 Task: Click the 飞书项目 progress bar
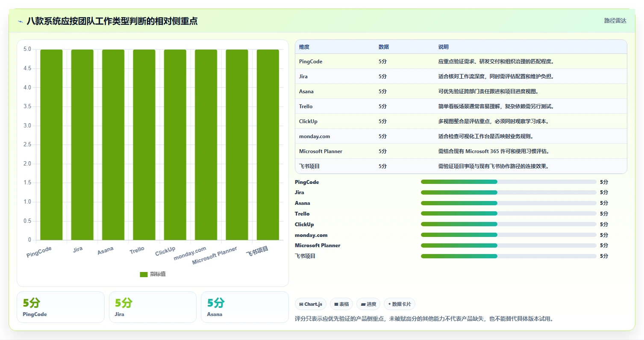pyautogui.click(x=509, y=256)
